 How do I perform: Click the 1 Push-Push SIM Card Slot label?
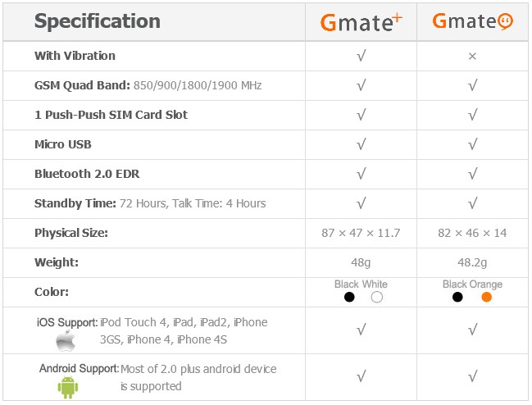click(x=111, y=115)
